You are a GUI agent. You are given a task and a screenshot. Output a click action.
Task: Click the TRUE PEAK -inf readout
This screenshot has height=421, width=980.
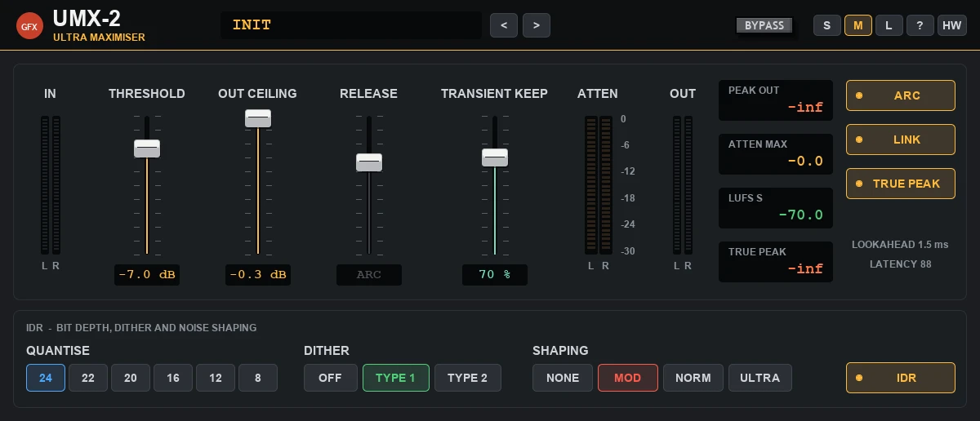point(776,262)
